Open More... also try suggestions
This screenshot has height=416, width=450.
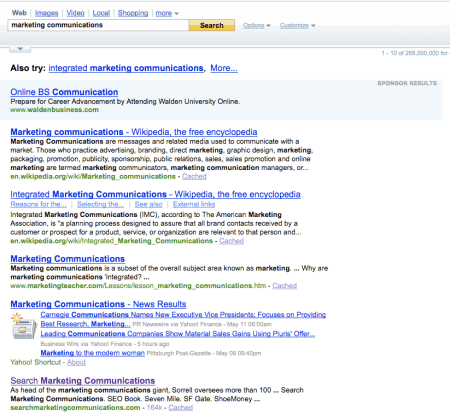[224, 68]
